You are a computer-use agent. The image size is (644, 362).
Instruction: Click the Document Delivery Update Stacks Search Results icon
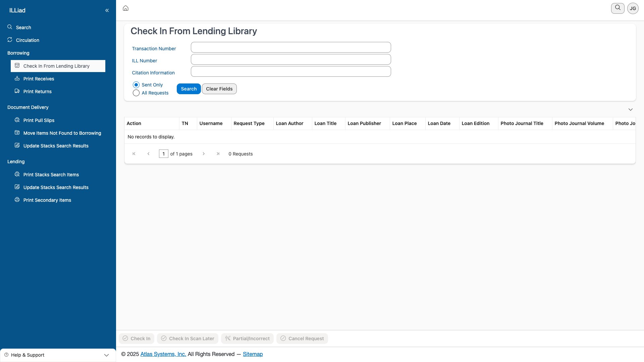[x=17, y=145]
